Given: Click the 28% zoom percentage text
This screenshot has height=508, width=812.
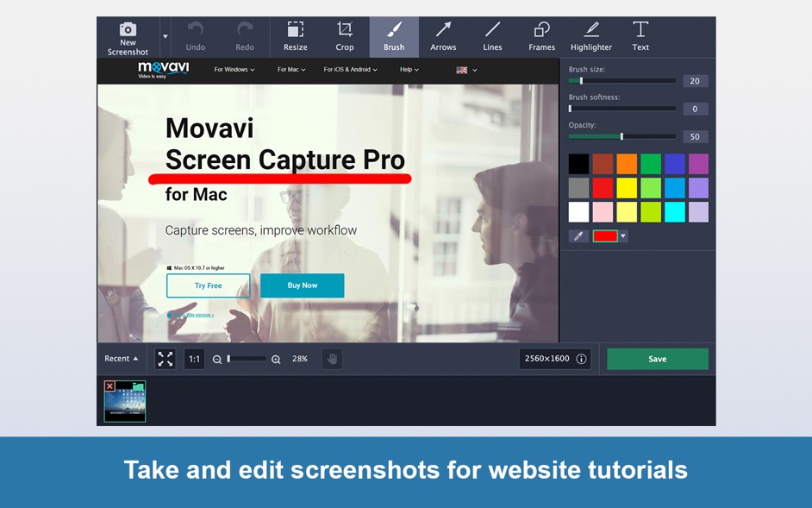Looking at the screenshot, I should click(300, 359).
